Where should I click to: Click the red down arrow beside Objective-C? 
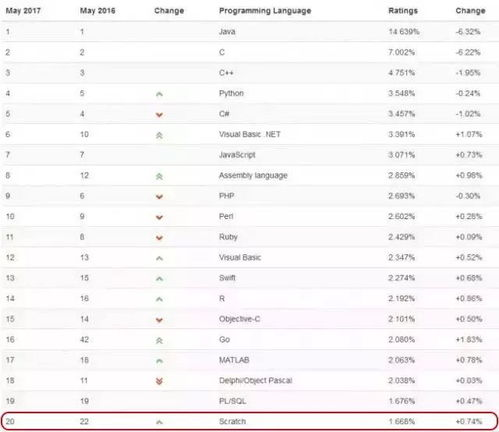(x=159, y=320)
